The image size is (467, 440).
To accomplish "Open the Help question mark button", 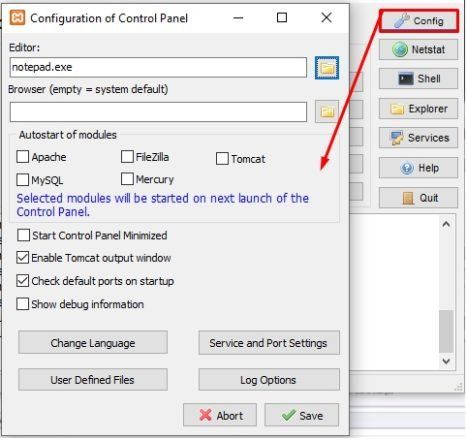I will click(418, 168).
